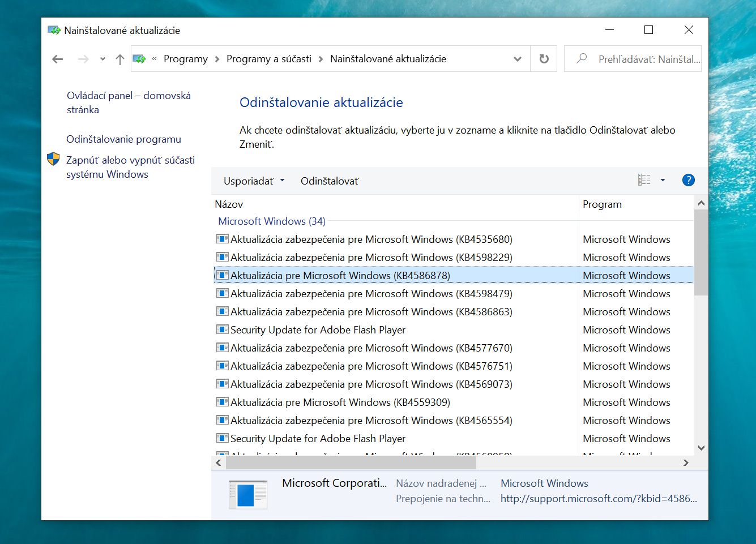Open Odinštalovanie programu link
This screenshot has width=756, height=544.
tap(123, 139)
